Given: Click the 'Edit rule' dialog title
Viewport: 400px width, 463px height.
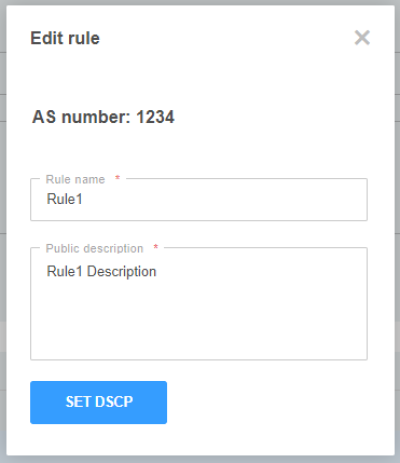Looking at the screenshot, I should tap(65, 38).
